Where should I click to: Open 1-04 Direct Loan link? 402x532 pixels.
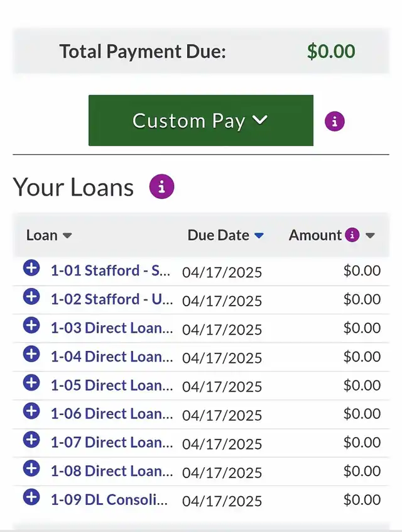point(111,357)
